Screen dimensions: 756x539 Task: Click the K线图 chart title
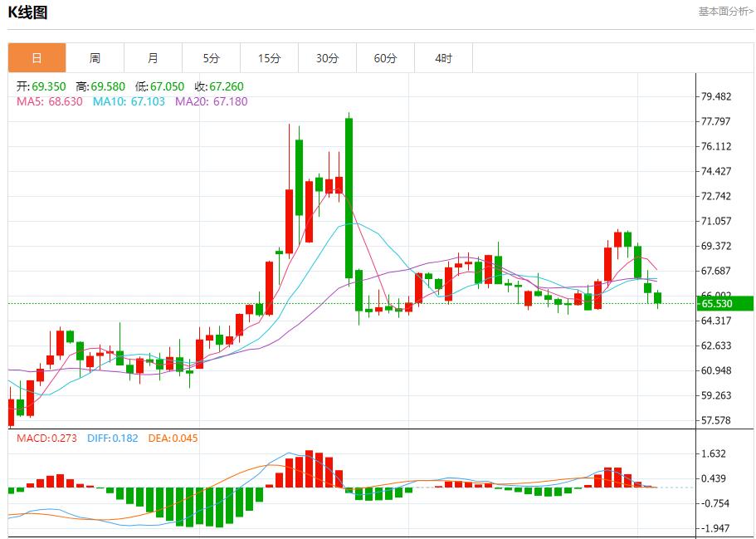(x=26, y=12)
